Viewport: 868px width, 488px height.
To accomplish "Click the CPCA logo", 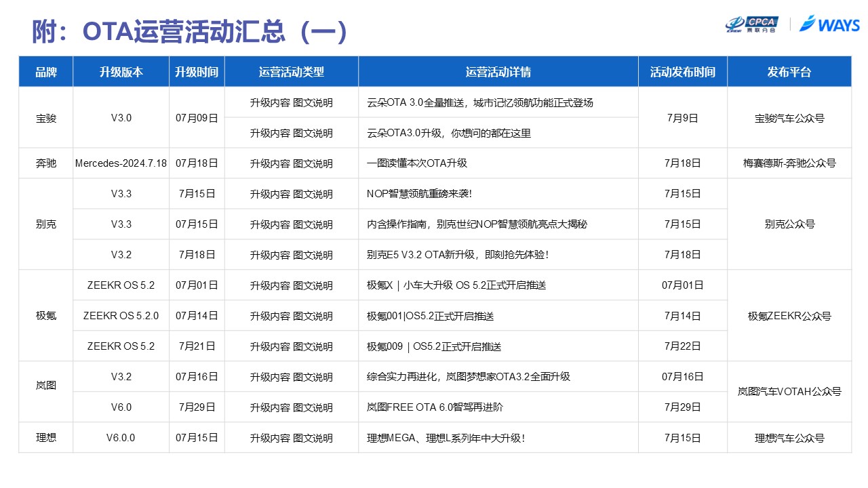I will [751, 24].
